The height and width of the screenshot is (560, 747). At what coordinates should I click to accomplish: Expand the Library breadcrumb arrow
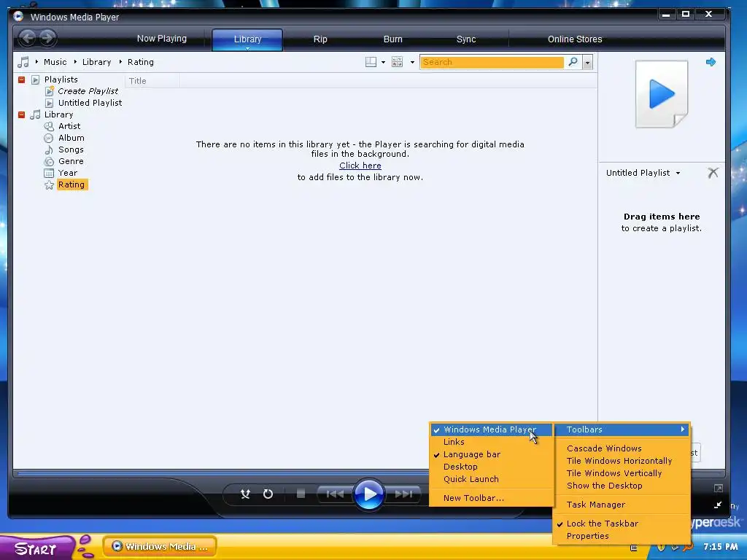(x=75, y=62)
